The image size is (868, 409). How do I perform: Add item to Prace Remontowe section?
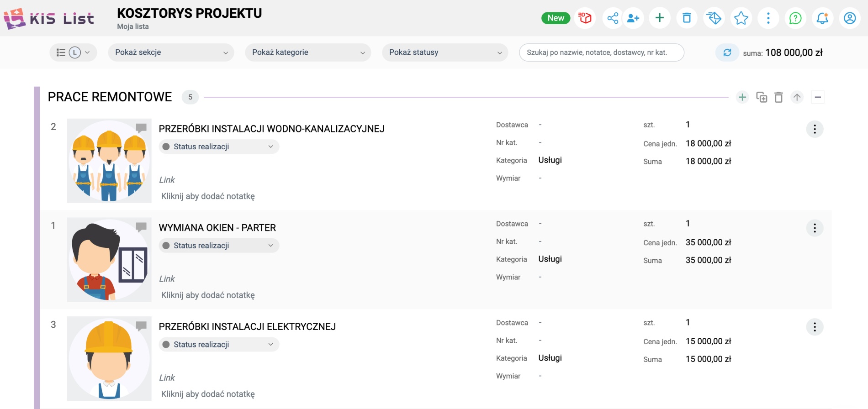click(x=742, y=97)
